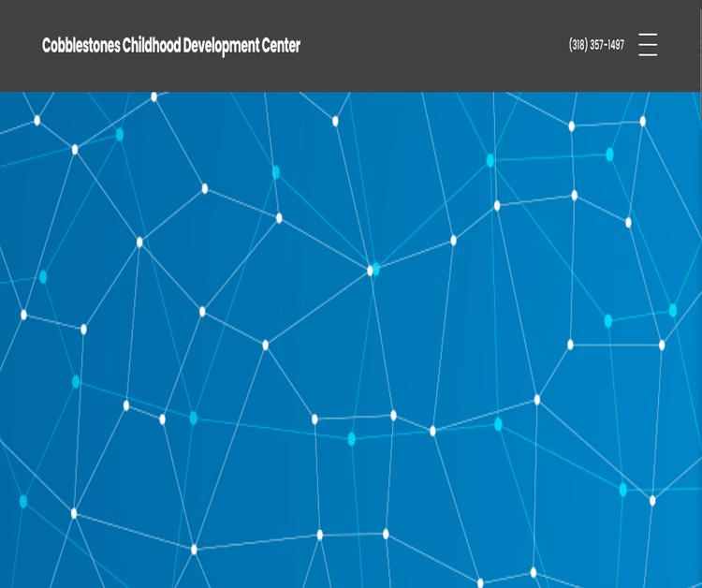Click the phone number (318) 357-1497
The image size is (702, 588).
(x=596, y=45)
